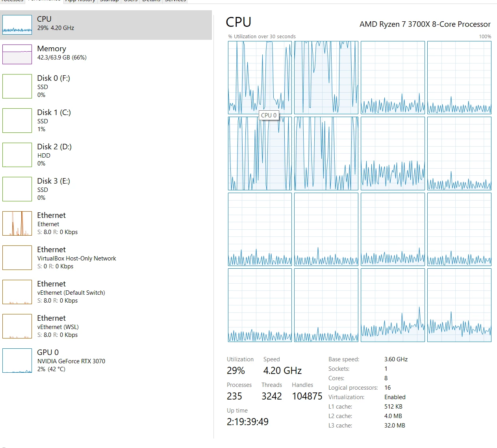Click Virtualization value 'Enabled'
This screenshot has width=497, height=448.
pyautogui.click(x=395, y=397)
